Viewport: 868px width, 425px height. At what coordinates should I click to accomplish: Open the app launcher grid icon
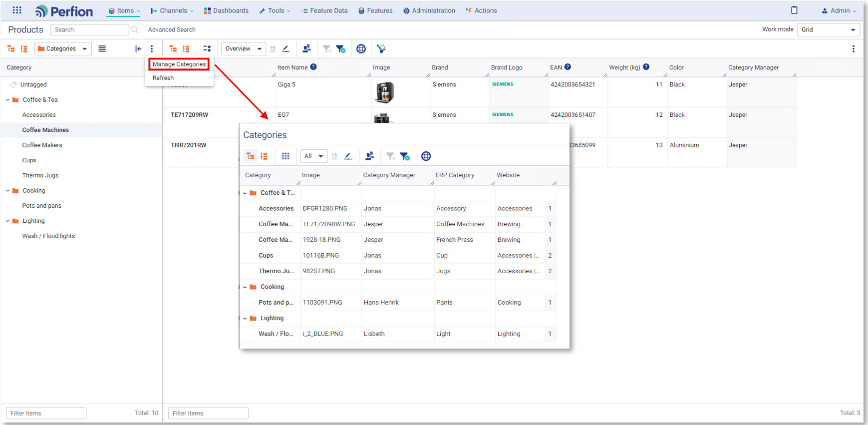[17, 10]
